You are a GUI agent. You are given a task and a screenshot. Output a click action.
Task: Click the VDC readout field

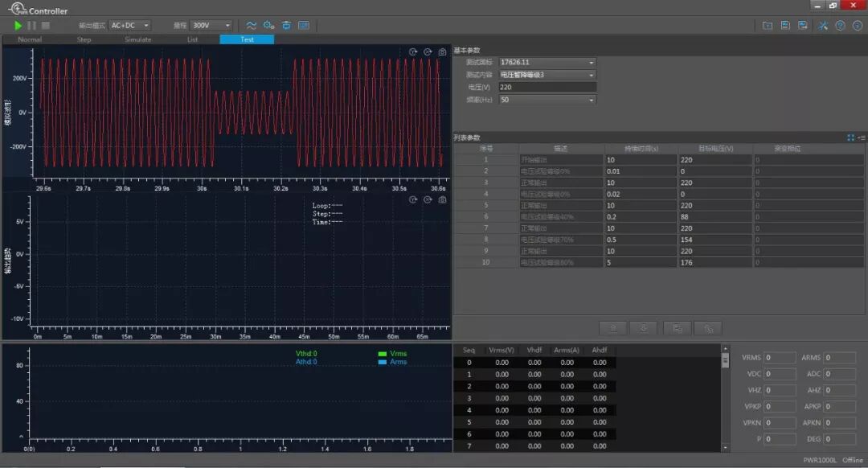click(780, 374)
